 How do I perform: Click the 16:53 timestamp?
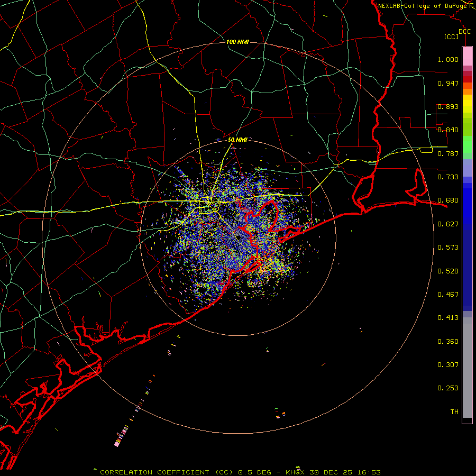[369, 472]
